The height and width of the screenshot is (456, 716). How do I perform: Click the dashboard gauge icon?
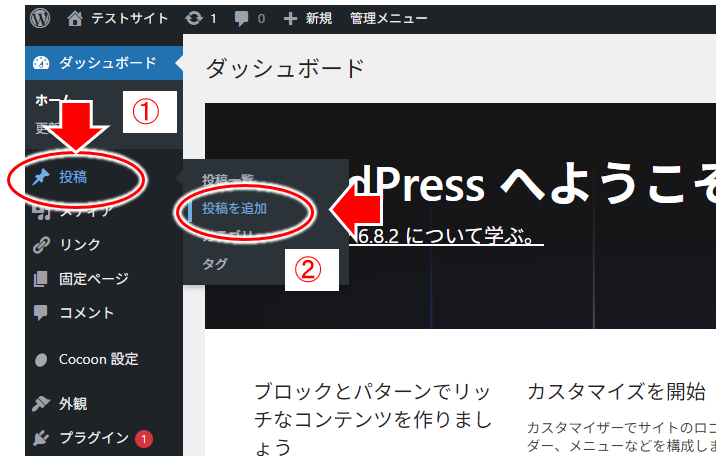[x=41, y=63]
